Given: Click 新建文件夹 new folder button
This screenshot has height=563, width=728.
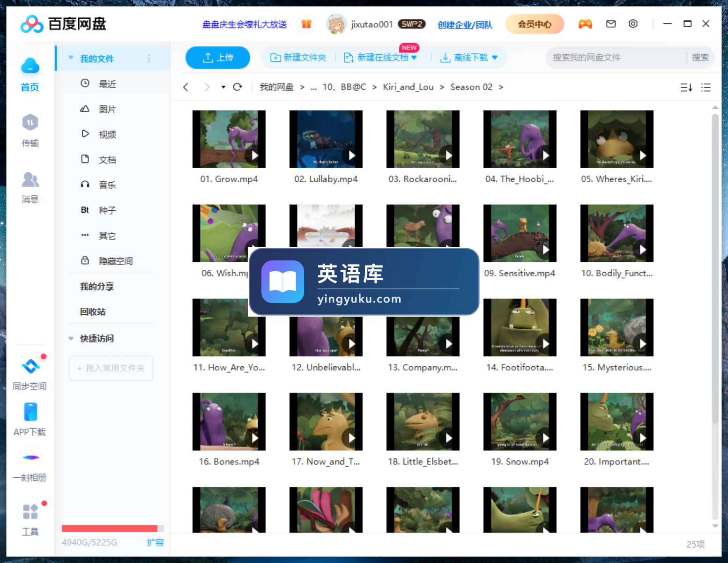Looking at the screenshot, I should tap(298, 58).
